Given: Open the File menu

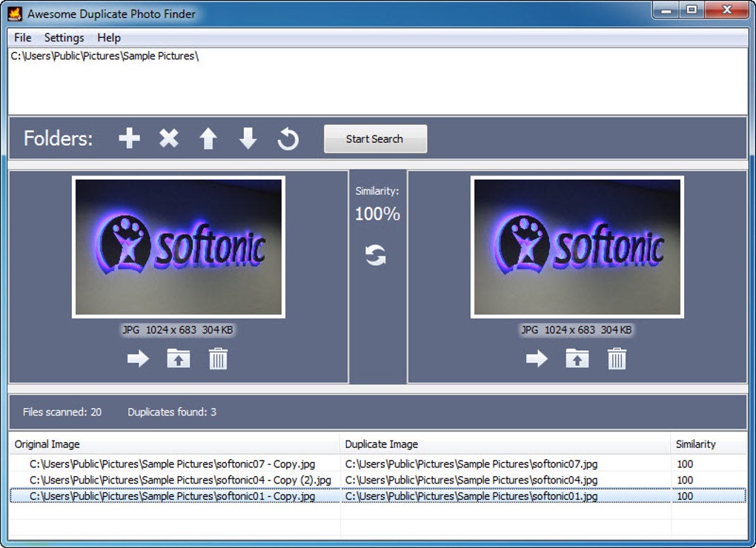Looking at the screenshot, I should (23, 38).
